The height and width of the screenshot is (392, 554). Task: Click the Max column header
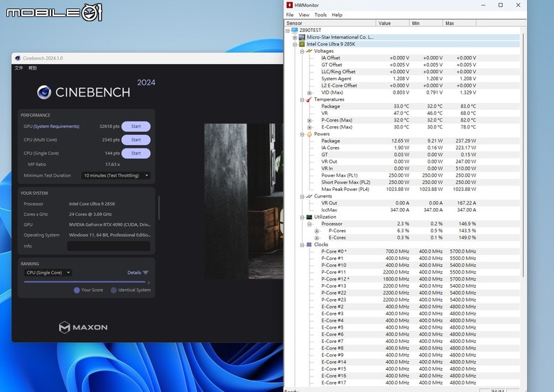point(460,23)
